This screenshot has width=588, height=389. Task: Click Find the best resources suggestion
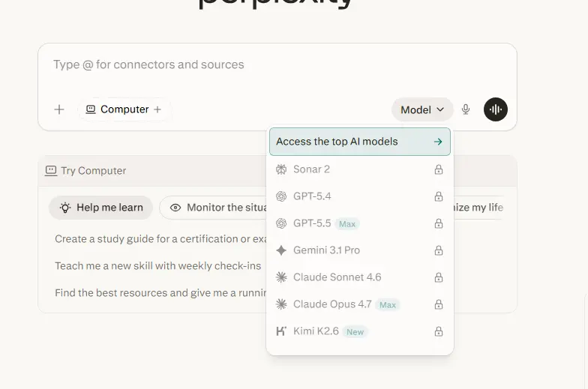[x=160, y=293]
